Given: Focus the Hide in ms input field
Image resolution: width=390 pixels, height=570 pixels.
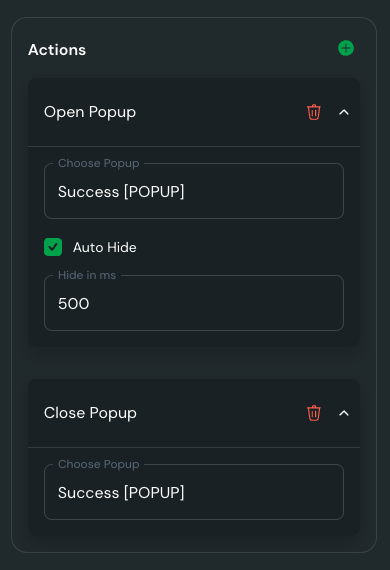Looking at the screenshot, I should [194, 303].
